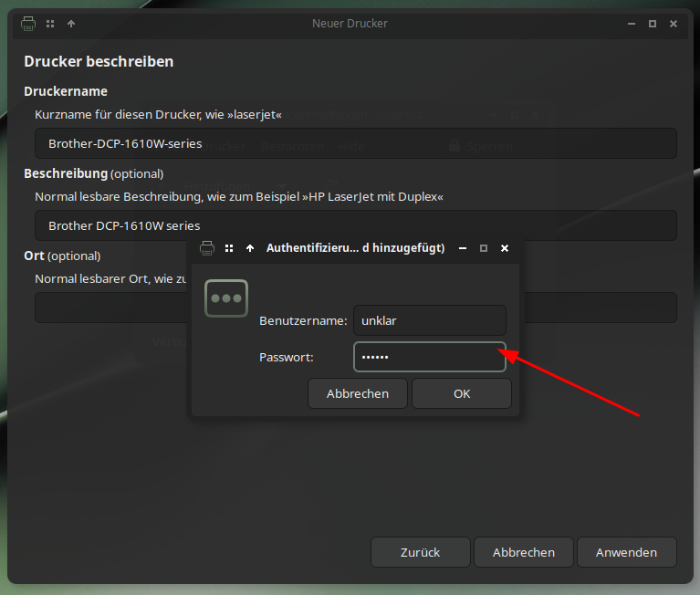The width and height of the screenshot is (700, 595).
Task: Click the grid icon in Neuer Drucker titlebar
Action: [50, 24]
